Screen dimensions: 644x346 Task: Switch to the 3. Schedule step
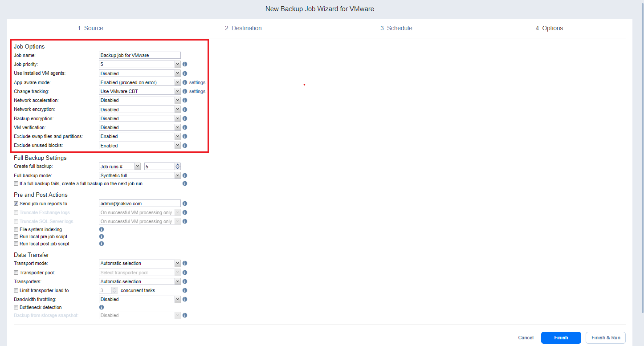pyautogui.click(x=396, y=28)
